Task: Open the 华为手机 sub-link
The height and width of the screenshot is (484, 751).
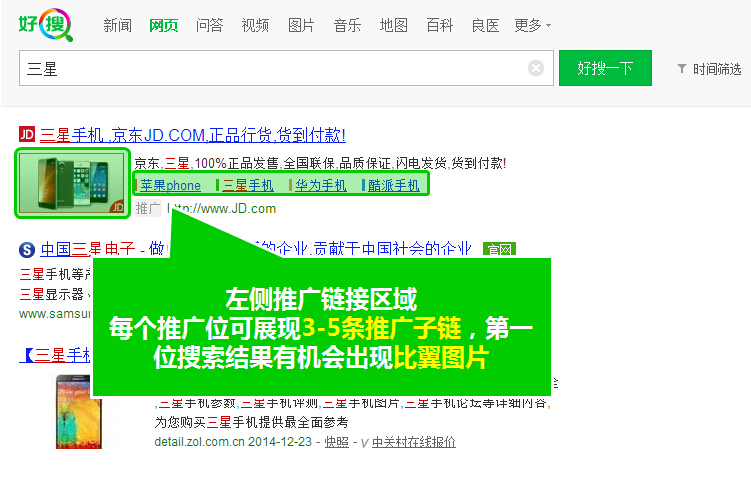Action: [x=320, y=185]
